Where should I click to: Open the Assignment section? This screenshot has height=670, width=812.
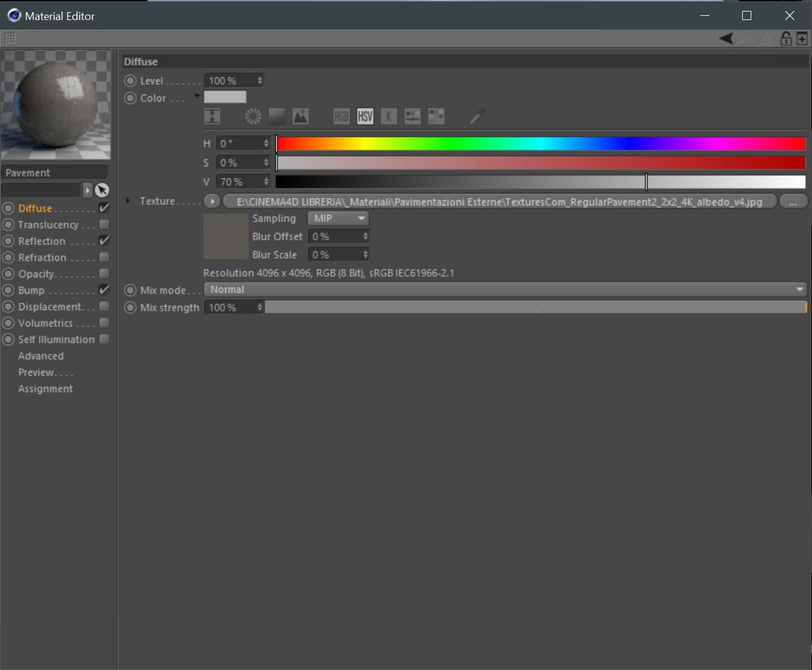point(45,388)
